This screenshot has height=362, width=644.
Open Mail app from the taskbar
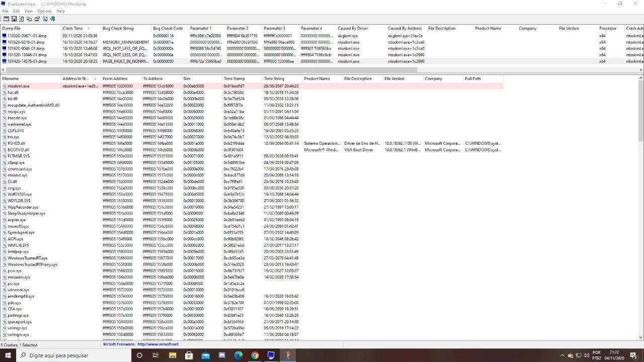click(205, 355)
